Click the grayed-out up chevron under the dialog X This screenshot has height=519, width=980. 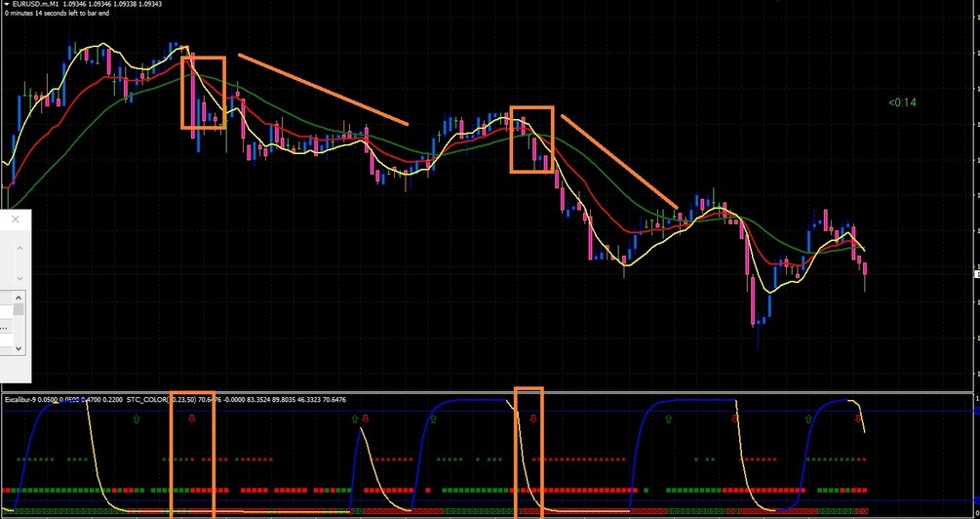pyautogui.click(x=20, y=248)
